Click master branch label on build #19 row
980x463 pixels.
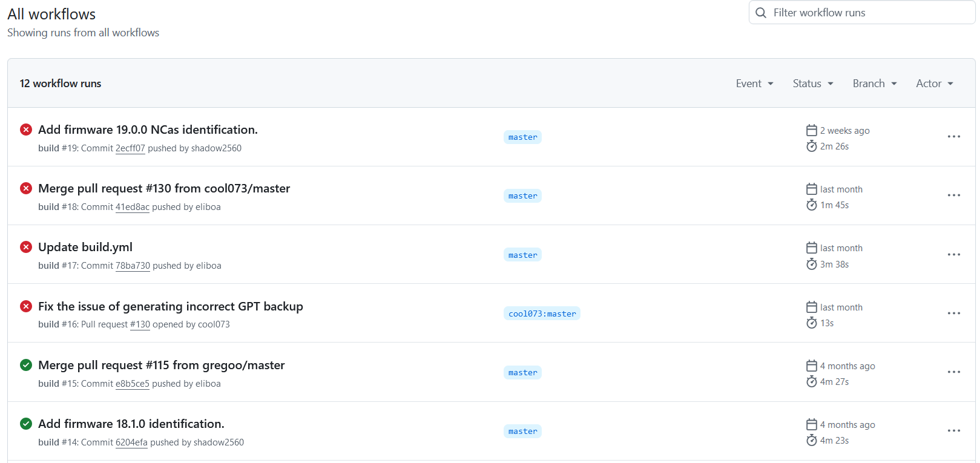[x=522, y=137]
